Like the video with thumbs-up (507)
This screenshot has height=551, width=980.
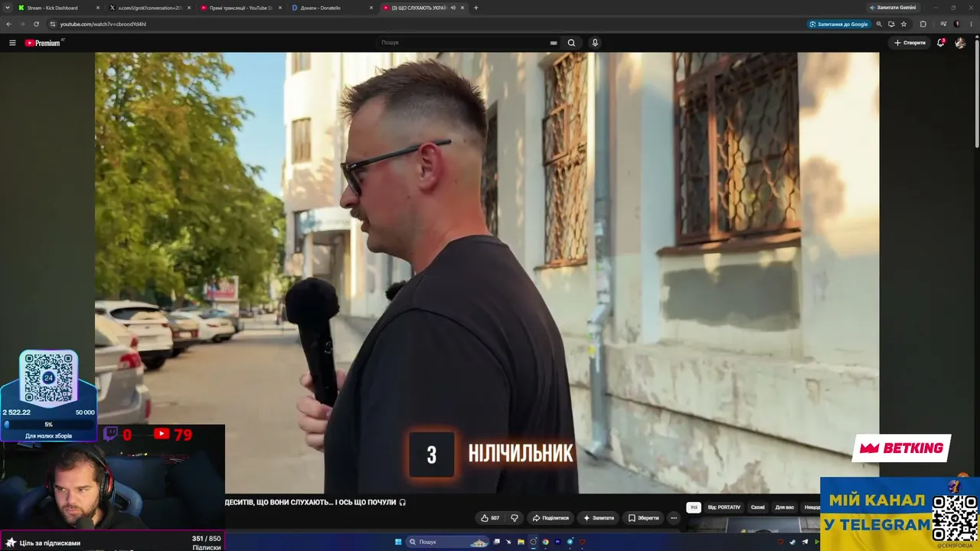point(490,518)
